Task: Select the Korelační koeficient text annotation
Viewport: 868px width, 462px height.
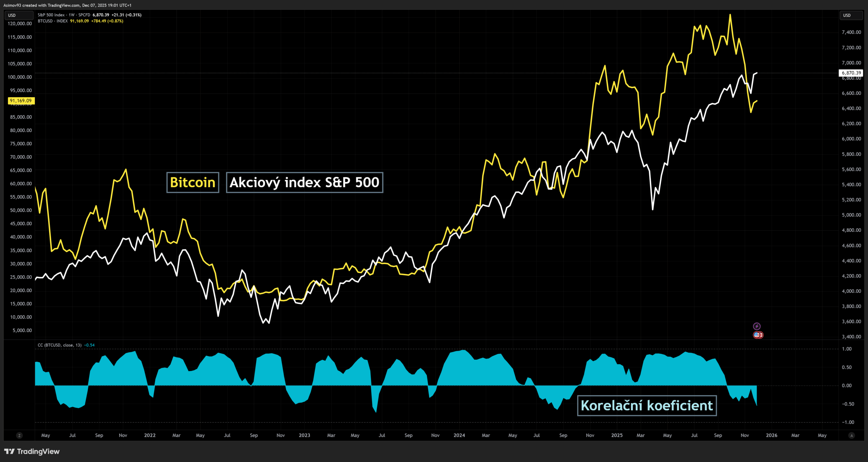Action: click(x=647, y=405)
